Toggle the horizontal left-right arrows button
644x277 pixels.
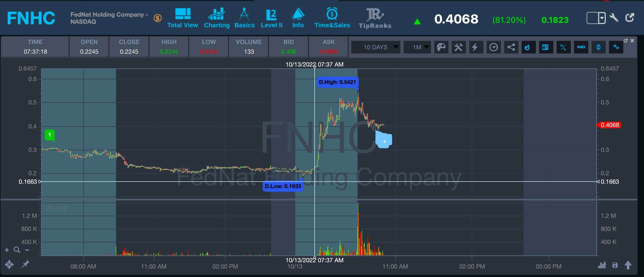(616, 47)
